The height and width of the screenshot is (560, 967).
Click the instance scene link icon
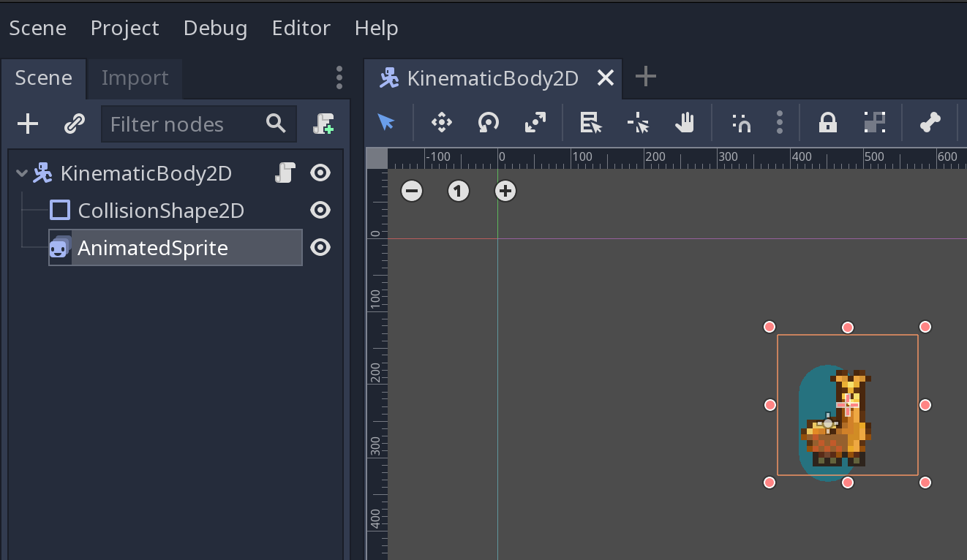75,124
